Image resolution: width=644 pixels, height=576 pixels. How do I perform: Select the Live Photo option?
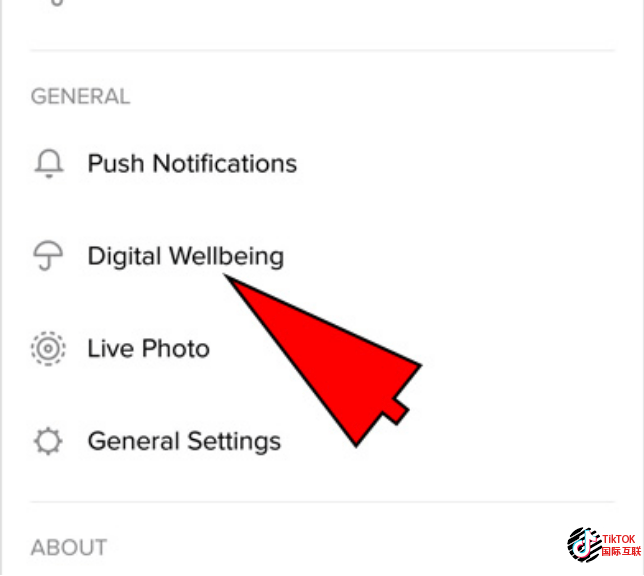322,349
